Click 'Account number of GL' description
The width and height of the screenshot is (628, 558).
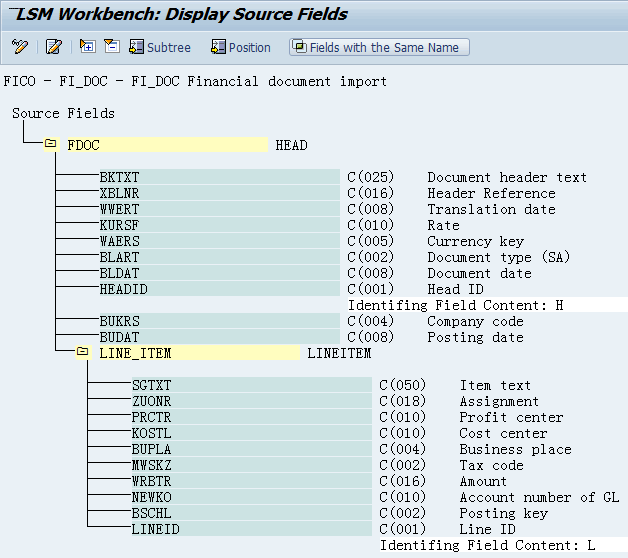coord(539,498)
